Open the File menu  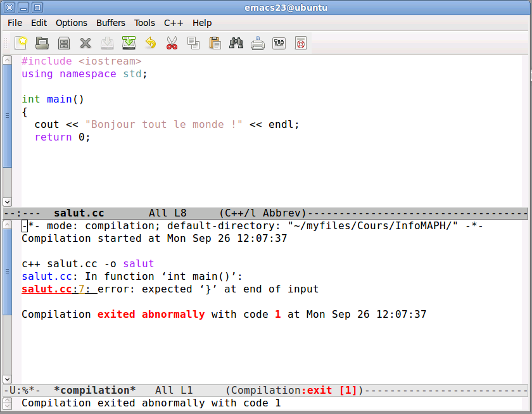click(x=15, y=23)
